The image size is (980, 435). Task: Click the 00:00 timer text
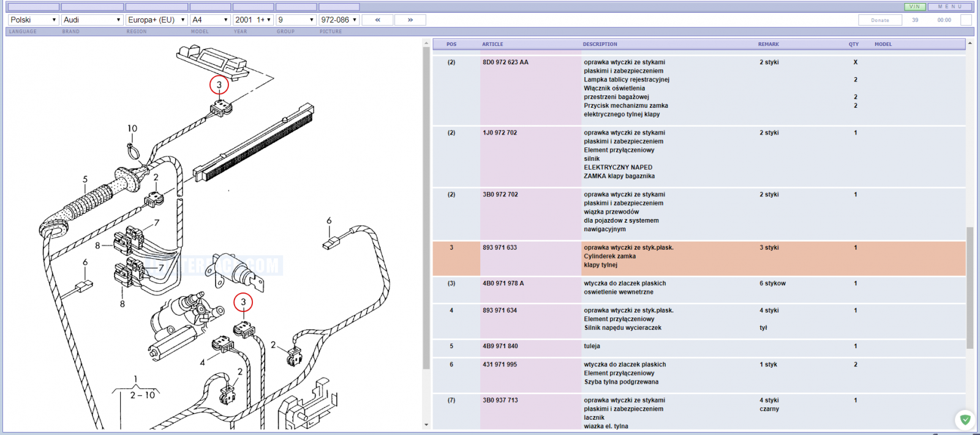(944, 20)
